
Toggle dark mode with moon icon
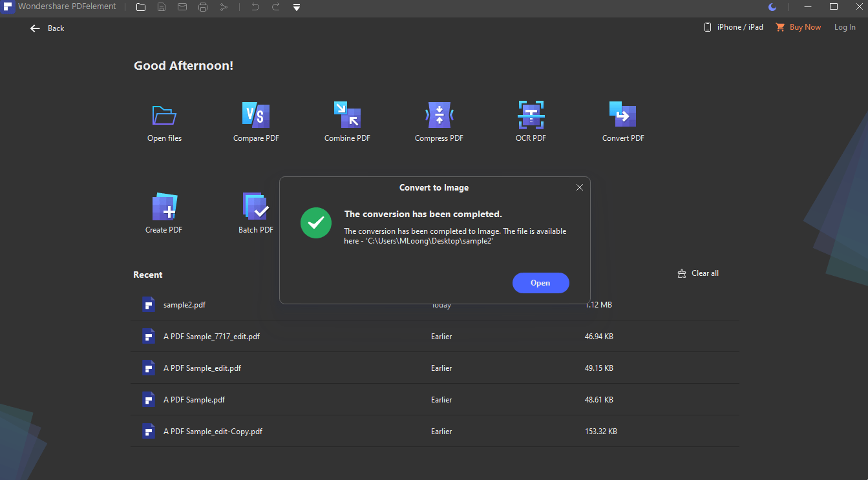772,7
